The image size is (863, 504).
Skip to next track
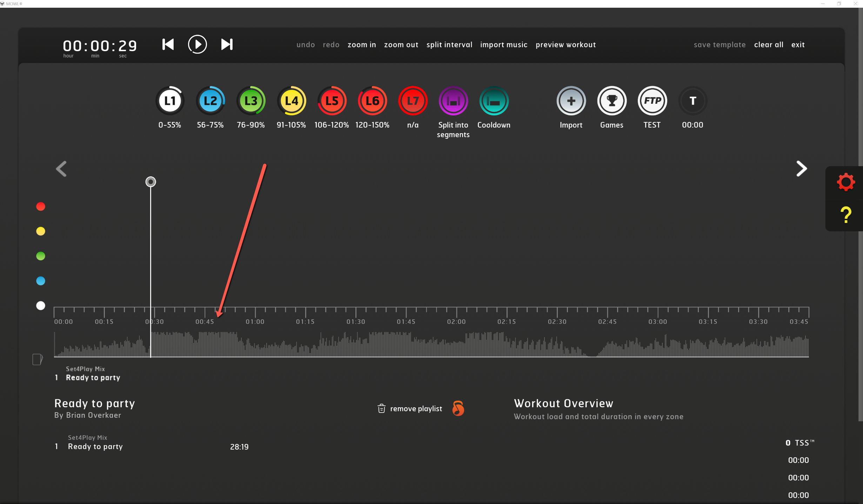[x=227, y=45]
